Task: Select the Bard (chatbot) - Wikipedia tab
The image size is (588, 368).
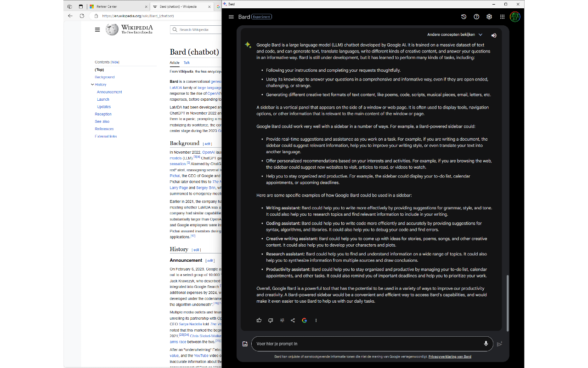Action: pos(182,6)
